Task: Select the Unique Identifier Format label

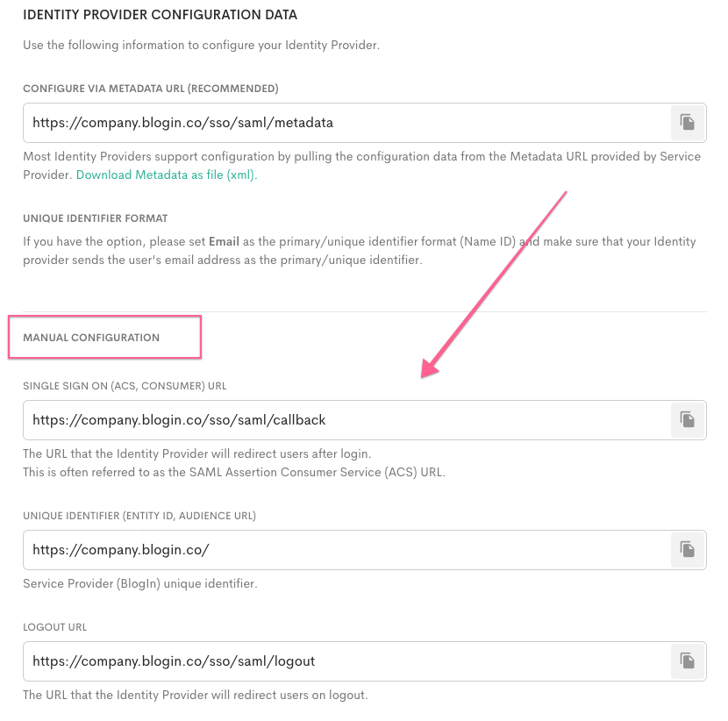Action: click(95, 218)
